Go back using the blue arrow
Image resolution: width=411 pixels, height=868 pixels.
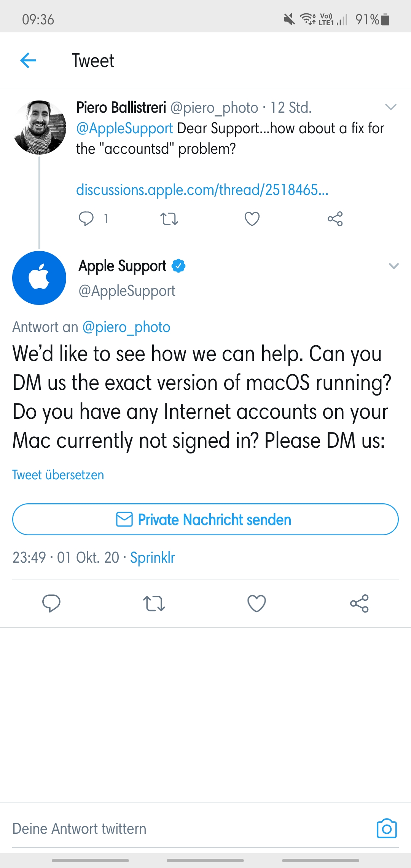(x=28, y=61)
